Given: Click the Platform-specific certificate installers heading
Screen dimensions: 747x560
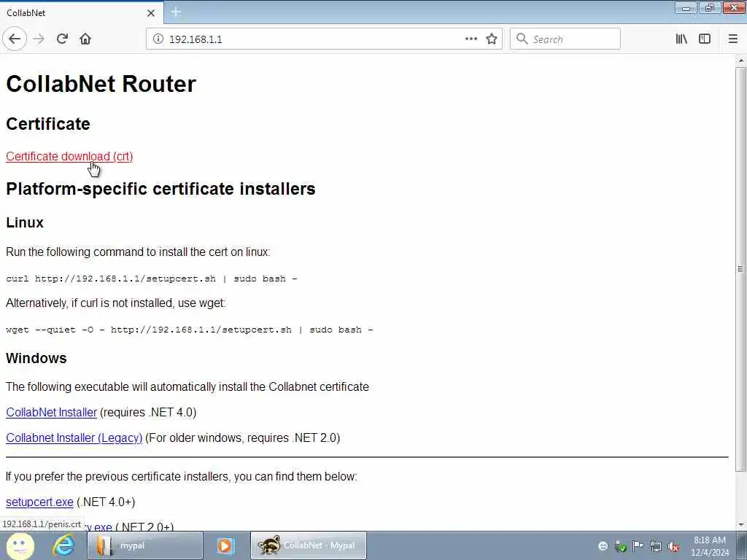Looking at the screenshot, I should coord(160,189).
